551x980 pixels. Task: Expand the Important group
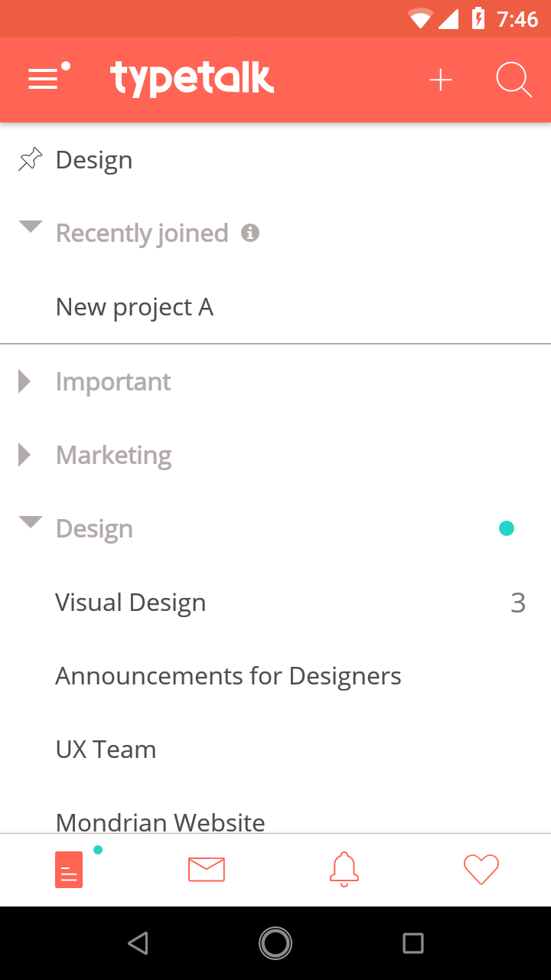click(x=24, y=381)
